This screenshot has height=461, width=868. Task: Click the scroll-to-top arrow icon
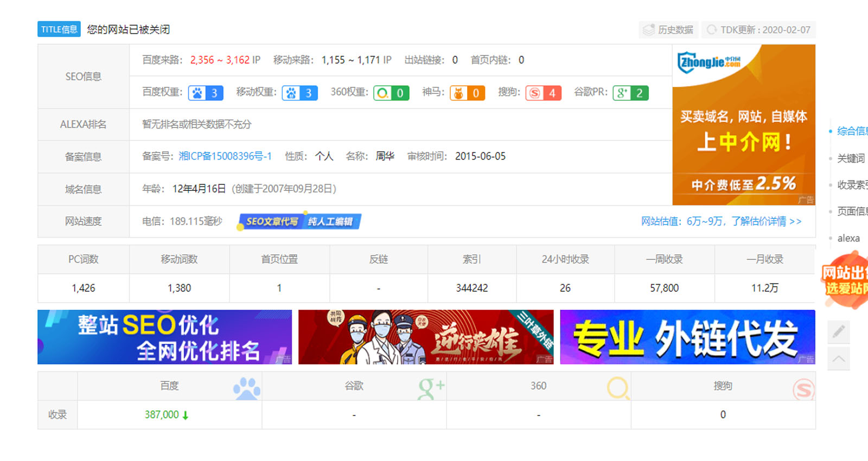point(838,359)
